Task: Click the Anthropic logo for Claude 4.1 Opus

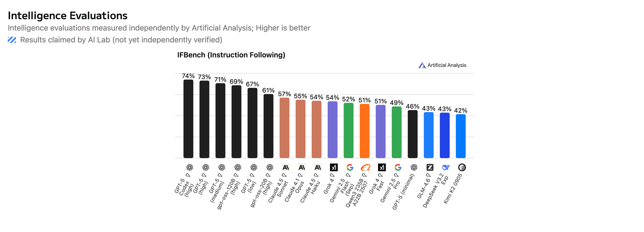Action: tap(302, 167)
